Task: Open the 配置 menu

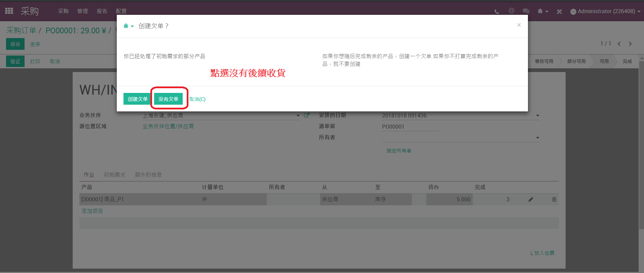Action: pyautogui.click(x=121, y=11)
